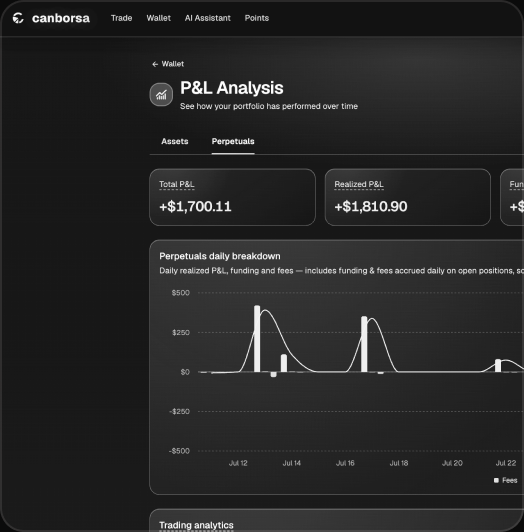Image resolution: width=524 pixels, height=532 pixels.
Task: Click the Jul 22 date label
Action: 506,463
